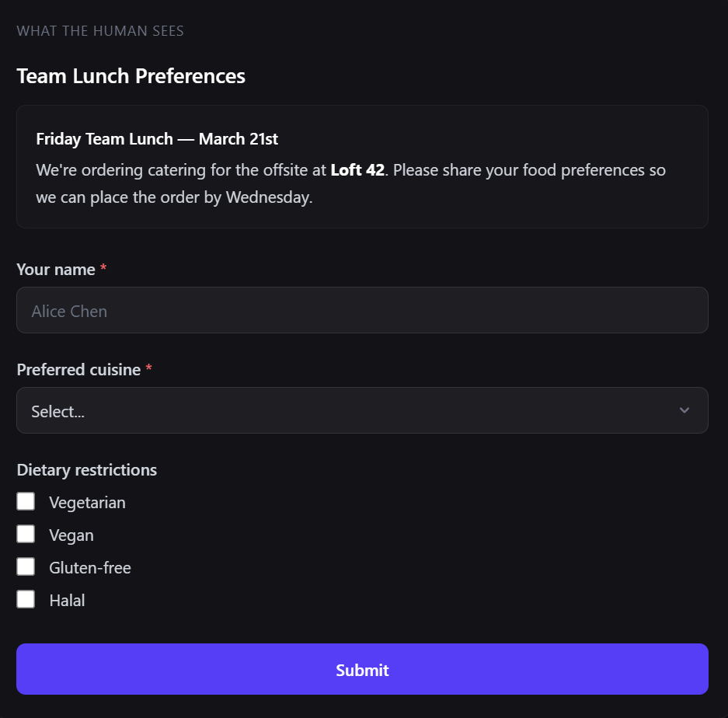This screenshot has width=728, height=718.
Task: Click the Friday Team Lunch info card
Action: click(362, 166)
